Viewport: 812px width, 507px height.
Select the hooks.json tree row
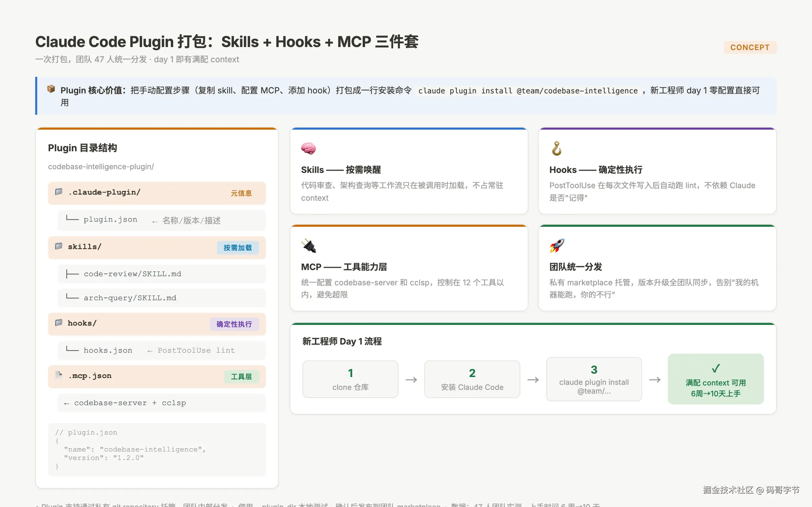[x=162, y=350]
